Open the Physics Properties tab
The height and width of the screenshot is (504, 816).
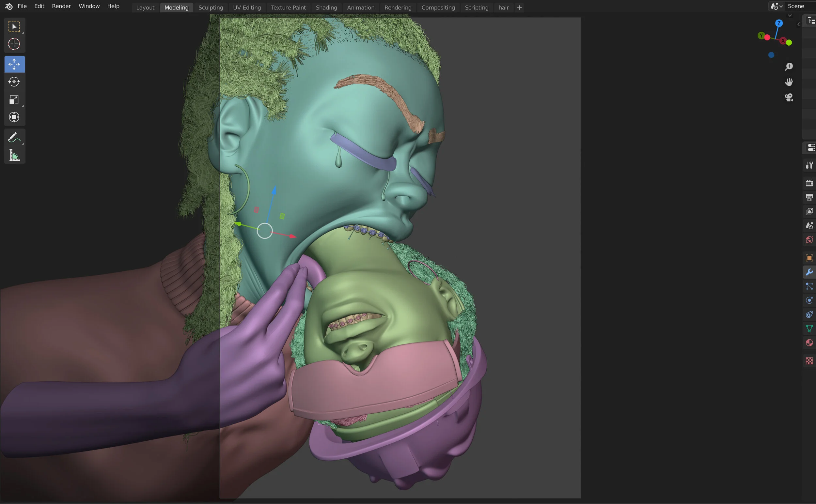click(x=809, y=300)
